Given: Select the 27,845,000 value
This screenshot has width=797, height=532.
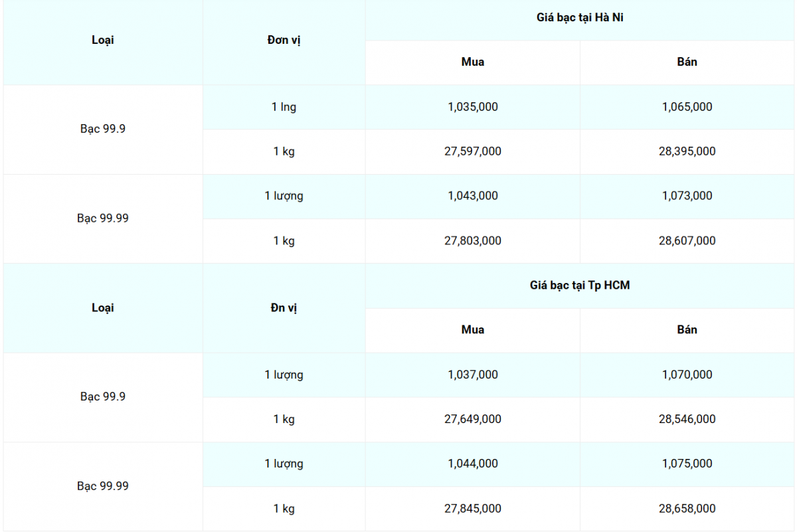Looking at the screenshot, I should (472, 509).
